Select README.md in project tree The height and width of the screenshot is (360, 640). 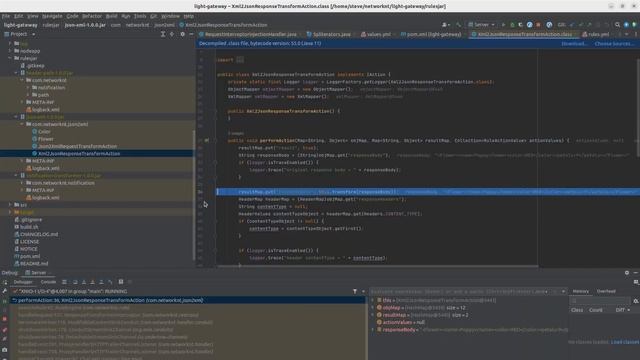tap(34, 264)
